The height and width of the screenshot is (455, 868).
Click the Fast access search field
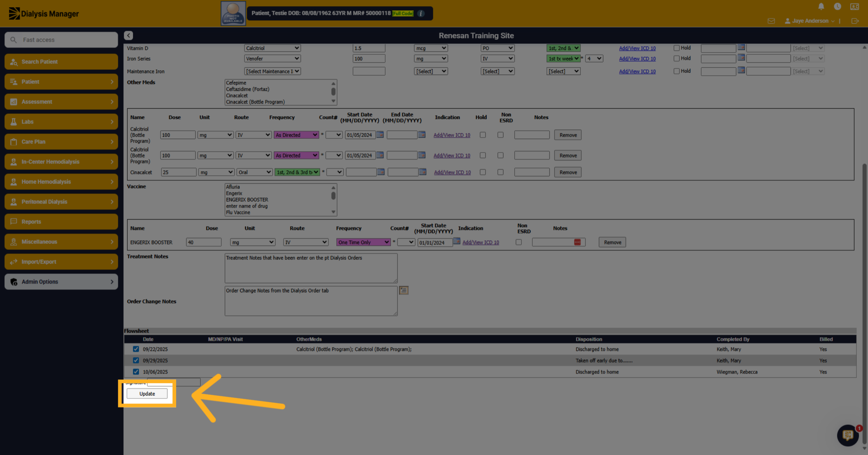tap(61, 40)
